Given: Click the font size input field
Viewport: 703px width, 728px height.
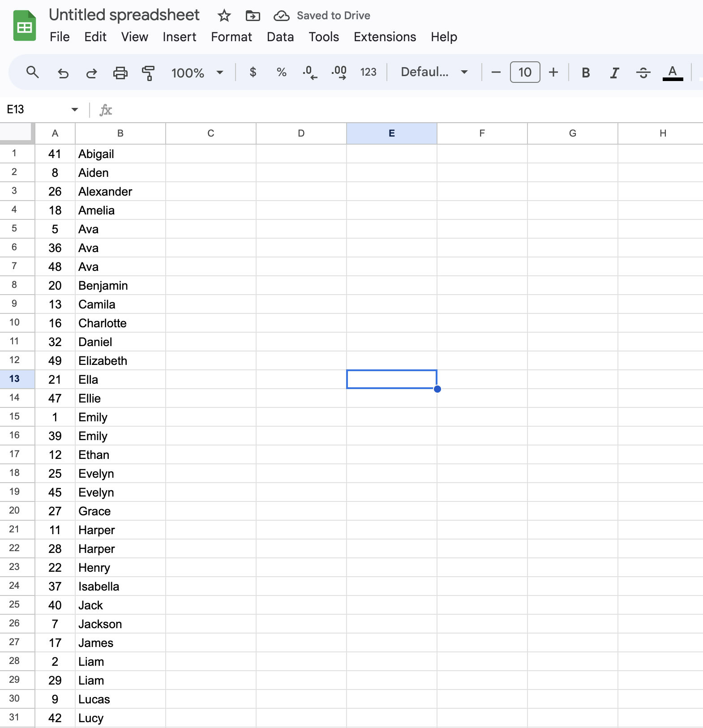Looking at the screenshot, I should coord(525,72).
